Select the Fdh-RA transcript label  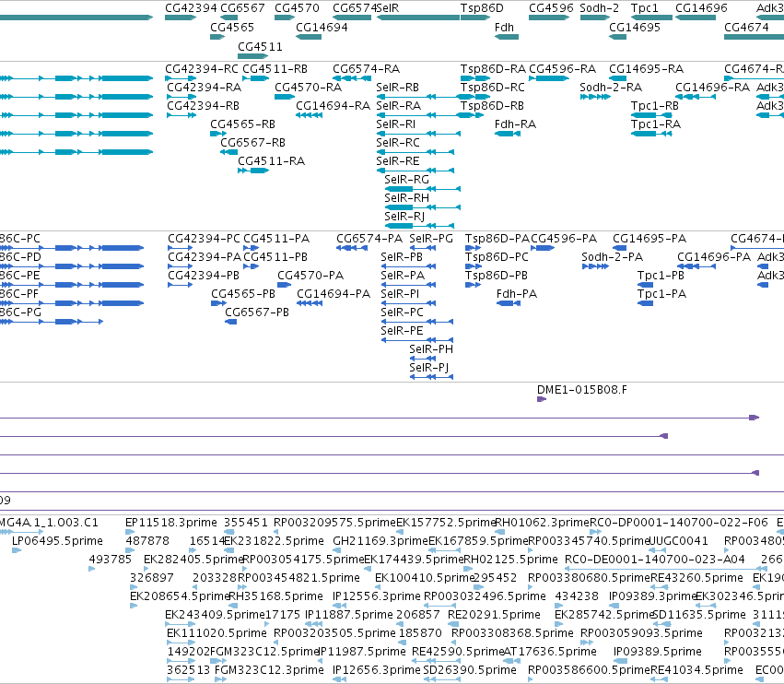[515, 124]
